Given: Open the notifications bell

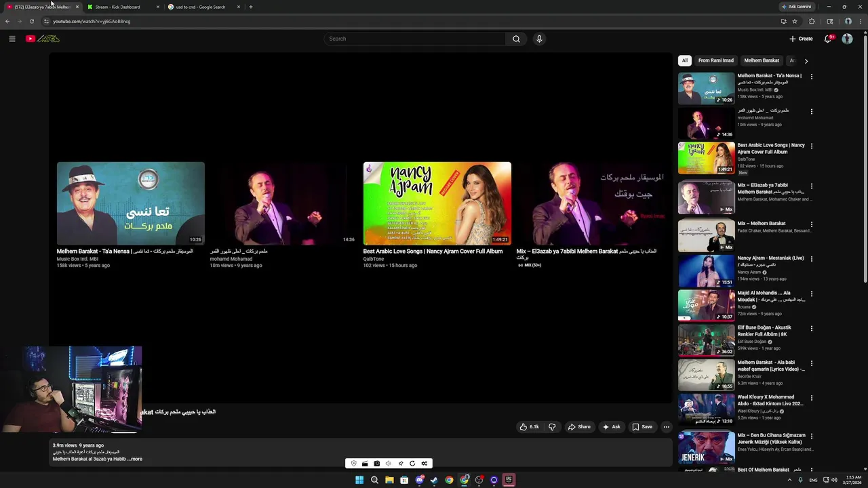Looking at the screenshot, I should [827, 39].
